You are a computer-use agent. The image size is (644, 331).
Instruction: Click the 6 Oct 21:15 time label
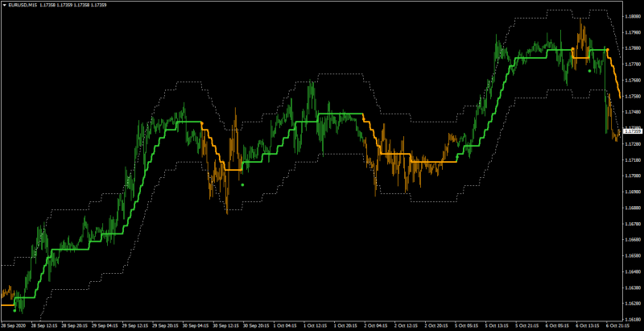[x=618, y=325]
